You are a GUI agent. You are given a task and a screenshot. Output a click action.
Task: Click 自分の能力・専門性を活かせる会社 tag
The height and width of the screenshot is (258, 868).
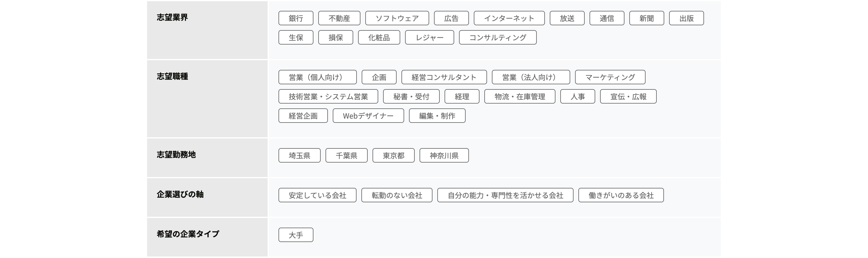point(505,195)
